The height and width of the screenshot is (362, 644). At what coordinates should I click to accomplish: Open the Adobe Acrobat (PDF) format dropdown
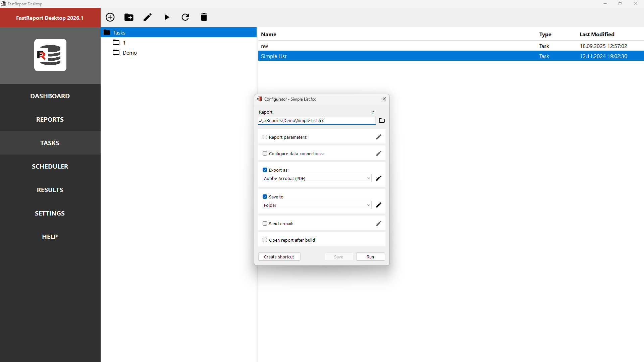pos(317,178)
